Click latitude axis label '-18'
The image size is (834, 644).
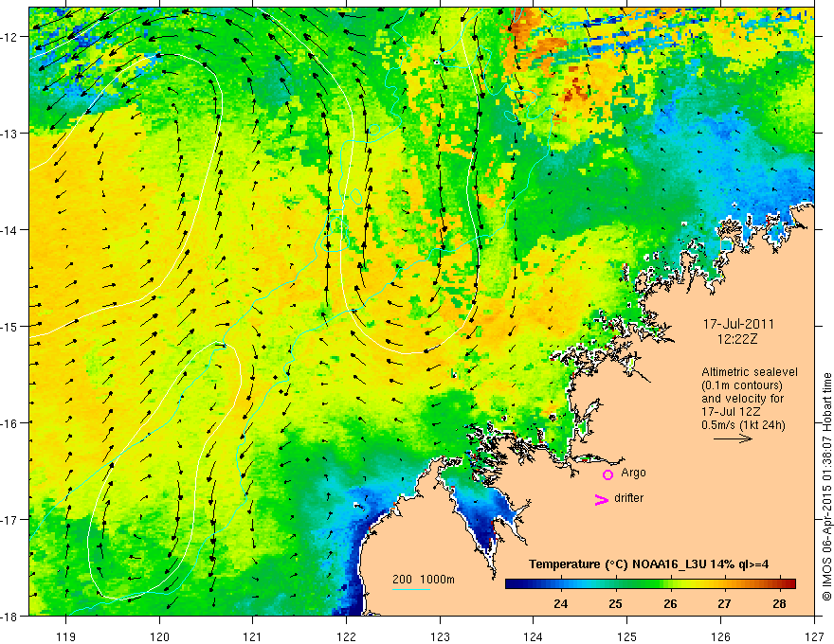click(x=10, y=616)
